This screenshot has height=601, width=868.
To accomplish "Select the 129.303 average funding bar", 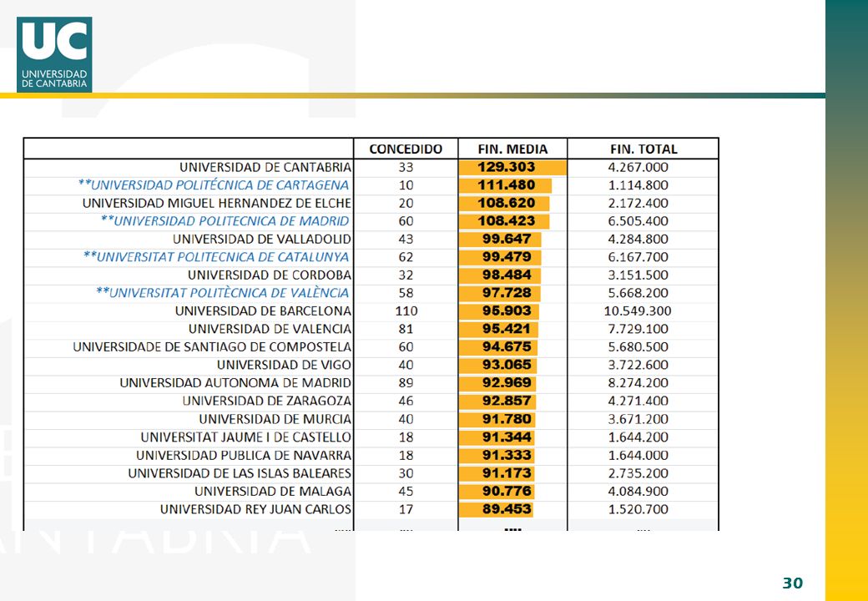I will point(512,167).
